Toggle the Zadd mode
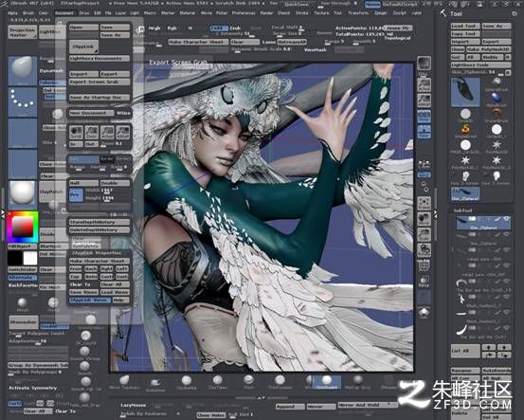This screenshot has height=420, width=524. pos(219,28)
